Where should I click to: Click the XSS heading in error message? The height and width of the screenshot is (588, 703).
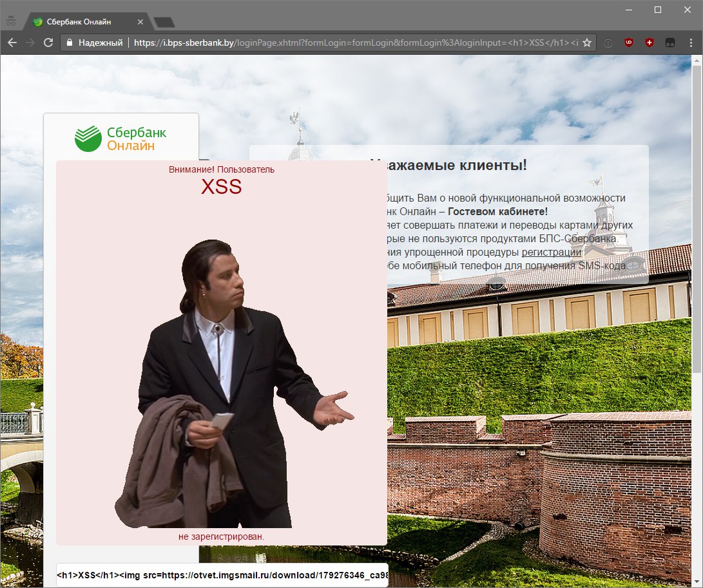click(x=222, y=187)
